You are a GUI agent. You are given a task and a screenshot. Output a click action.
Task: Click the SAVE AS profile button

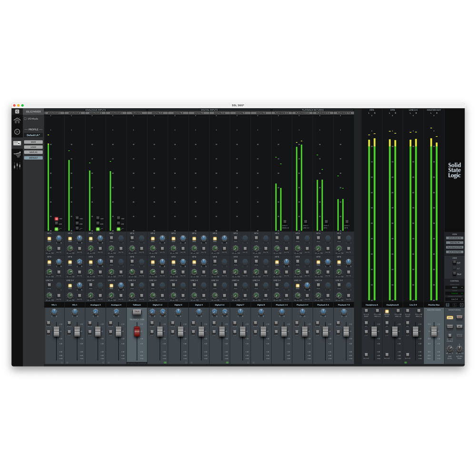click(33, 152)
